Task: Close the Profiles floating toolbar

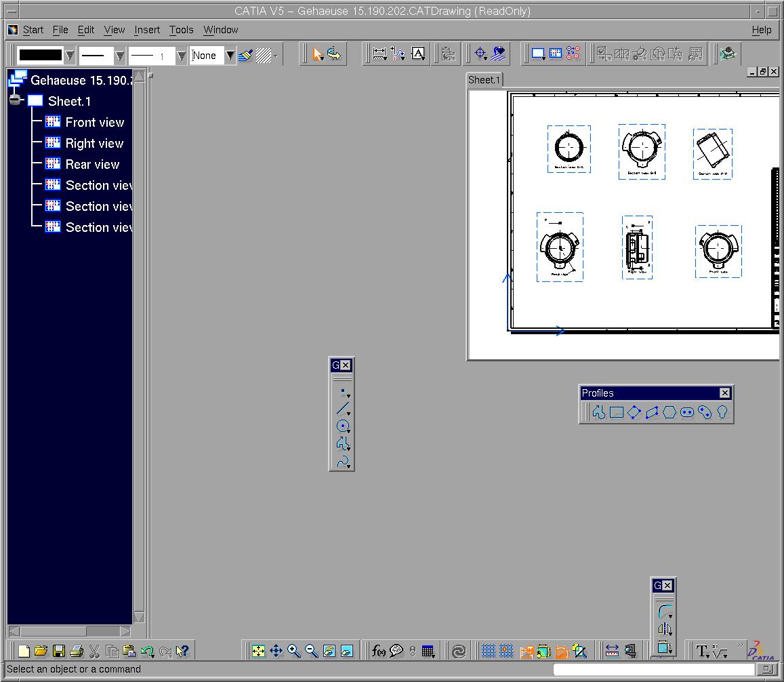Action: click(x=724, y=393)
